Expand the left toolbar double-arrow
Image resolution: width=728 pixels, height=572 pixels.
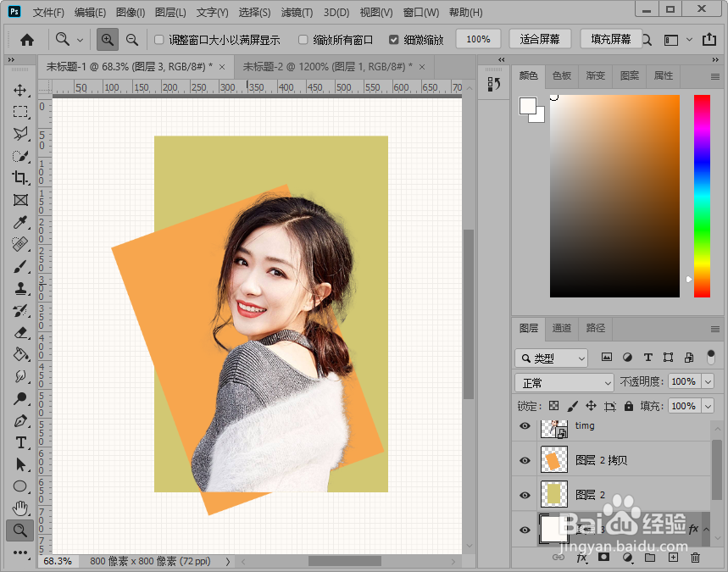tap(11, 60)
